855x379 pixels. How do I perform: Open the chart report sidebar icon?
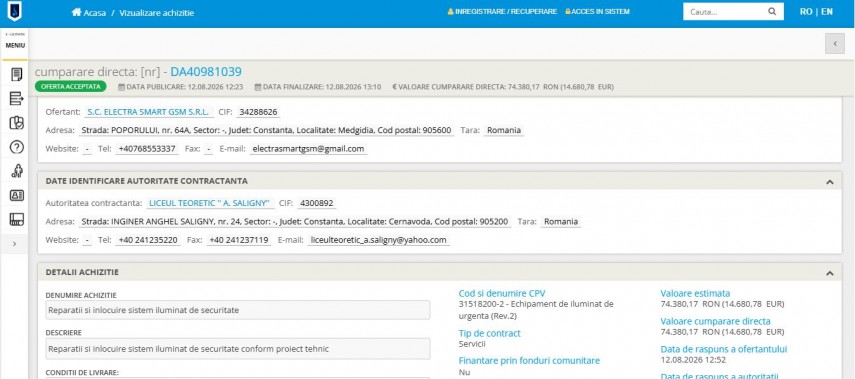(x=16, y=123)
